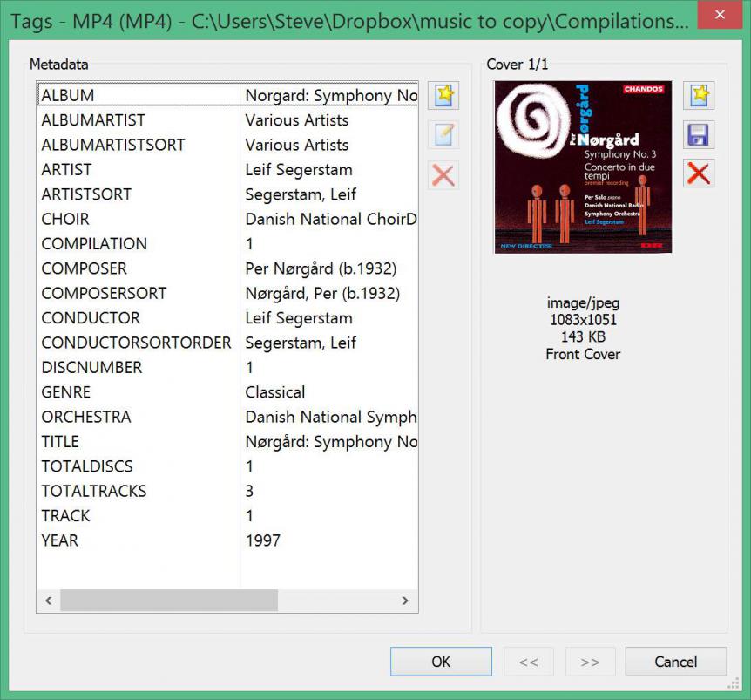The width and height of the screenshot is (751, 700).
Task: Go to next file with >> button
Action: pyautogui.click(x=590, y=662)
